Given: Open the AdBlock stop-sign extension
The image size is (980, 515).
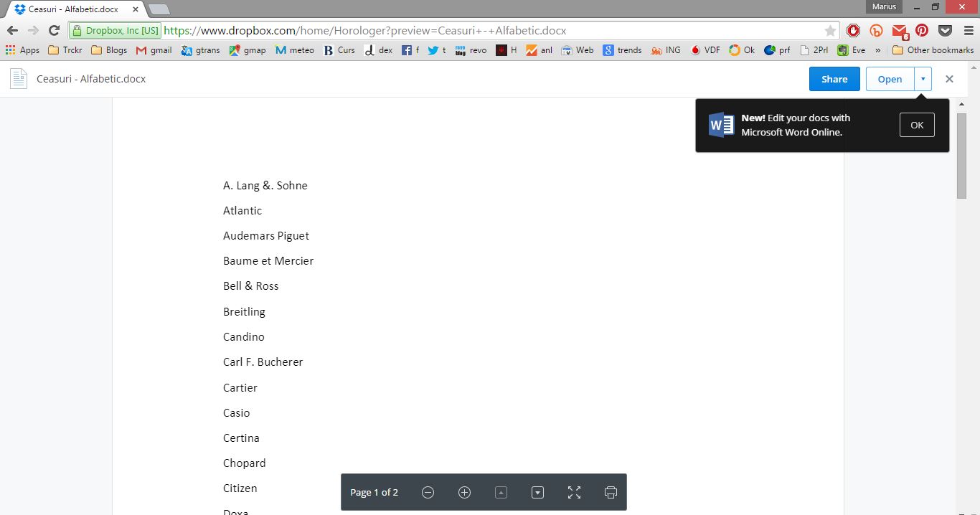Looking at the screenshot, I should (x=853, y=31).
